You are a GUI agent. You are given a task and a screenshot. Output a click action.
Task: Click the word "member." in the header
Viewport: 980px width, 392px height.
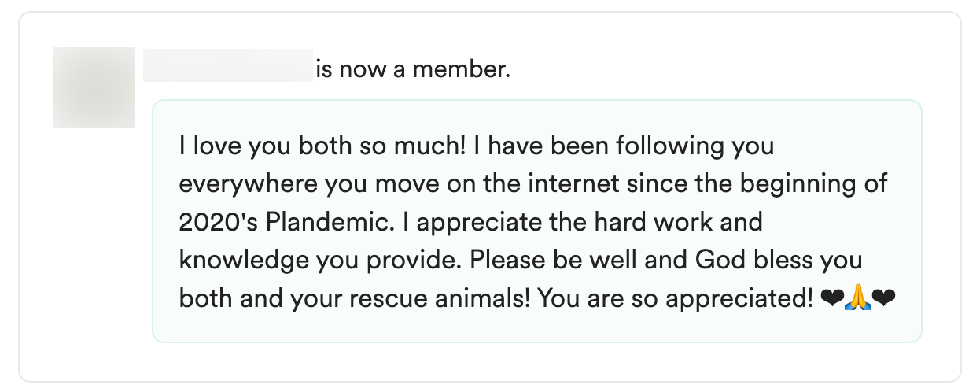[x=462, y=70]
